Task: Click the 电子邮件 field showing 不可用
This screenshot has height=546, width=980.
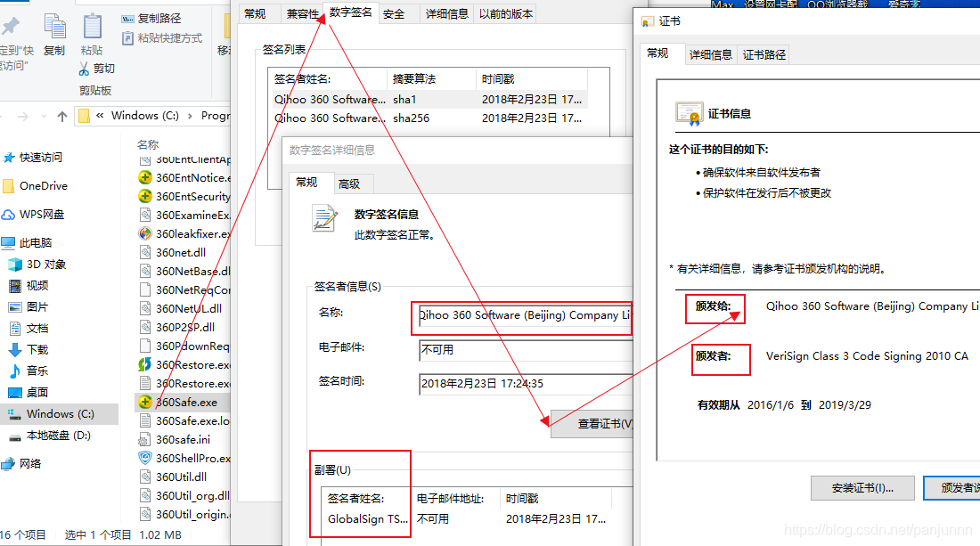Action: [525, 350]
